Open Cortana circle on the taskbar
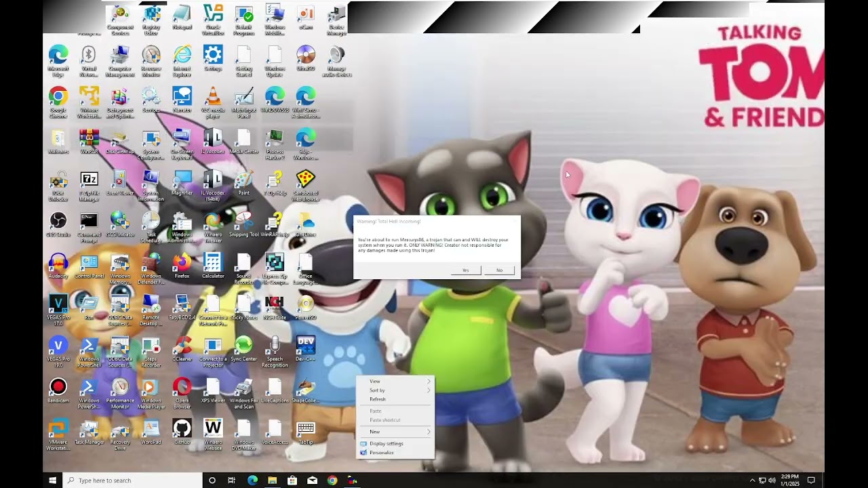 (212, 481)
